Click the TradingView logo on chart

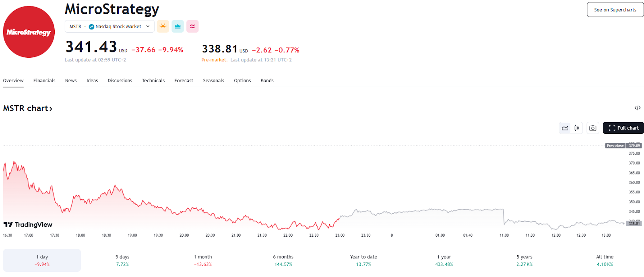tap(28, 225)
